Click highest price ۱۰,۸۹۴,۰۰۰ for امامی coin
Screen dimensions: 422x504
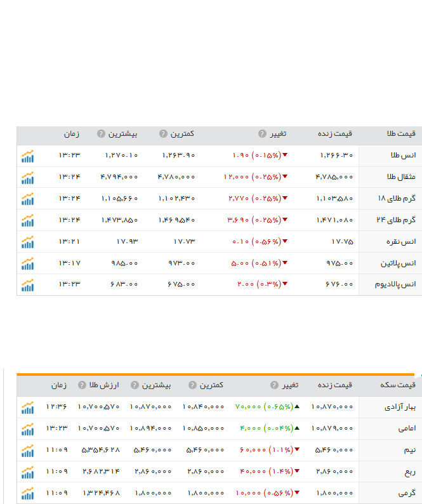[x=150, y=428]
